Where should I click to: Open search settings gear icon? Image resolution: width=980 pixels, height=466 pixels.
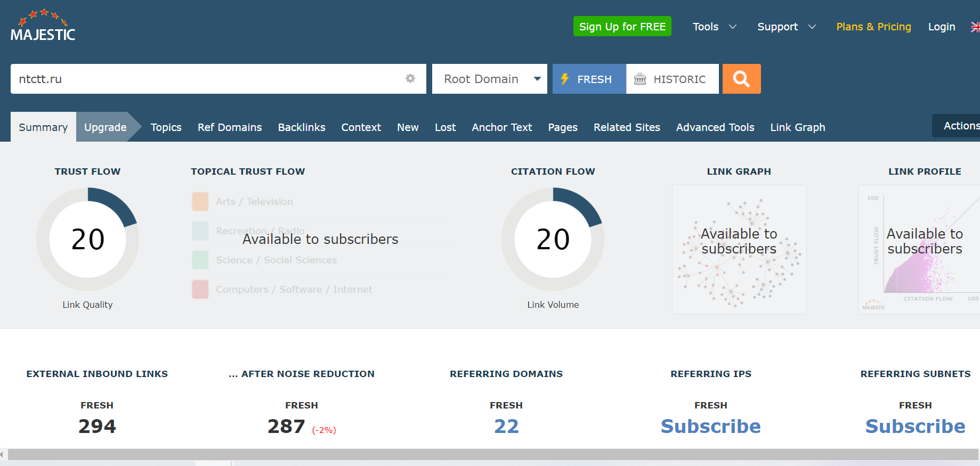[410, 79]
